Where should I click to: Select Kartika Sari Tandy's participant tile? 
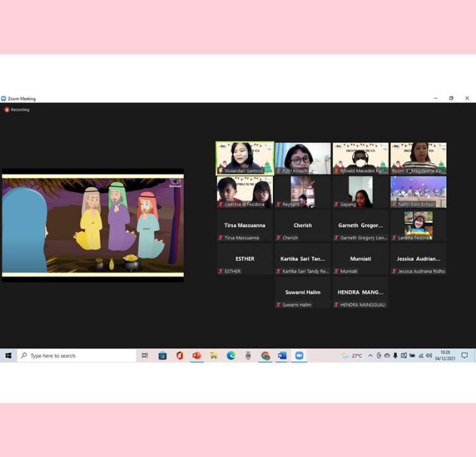coord(303,259)
